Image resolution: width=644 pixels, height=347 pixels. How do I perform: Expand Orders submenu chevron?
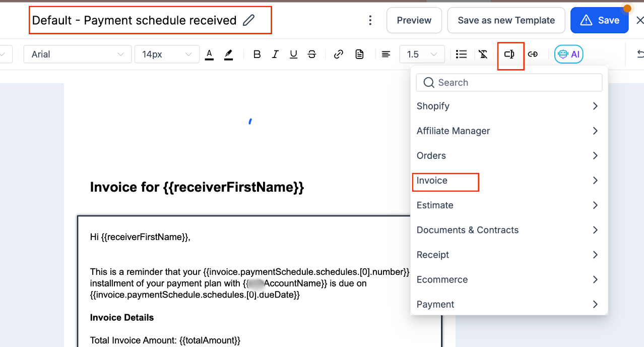tap(595, 155)
